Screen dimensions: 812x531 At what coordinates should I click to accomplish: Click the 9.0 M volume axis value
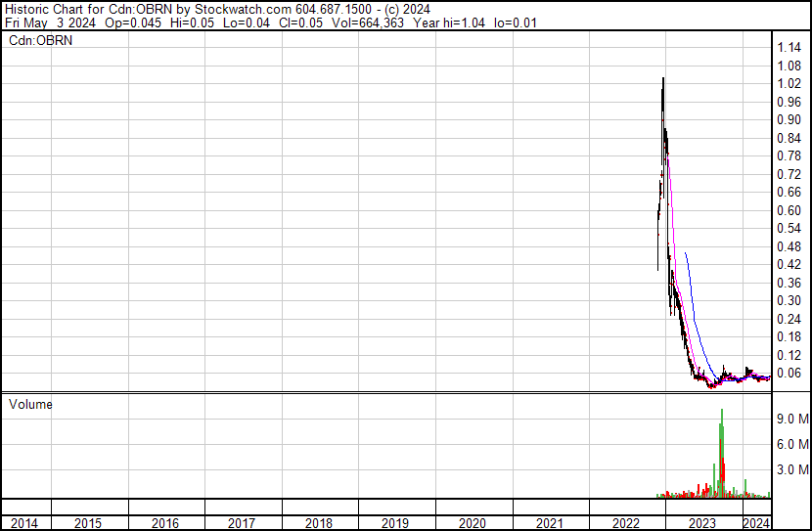pyautogui.click(x=792, y=419)
